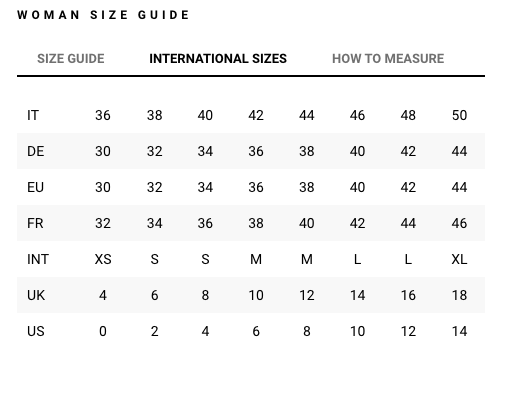The image size is (512, 394).
Task: Open the International Sizes tab
Action: tap(218, 59)
